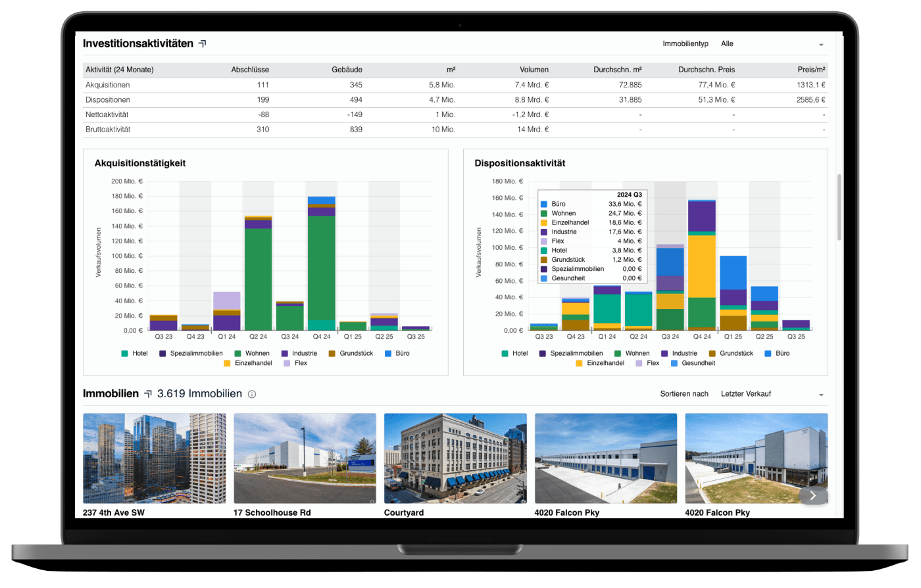
Task: Click Einzelhandel color swatch in Dispositionsaktivität legend
Action: click(579, 363)
